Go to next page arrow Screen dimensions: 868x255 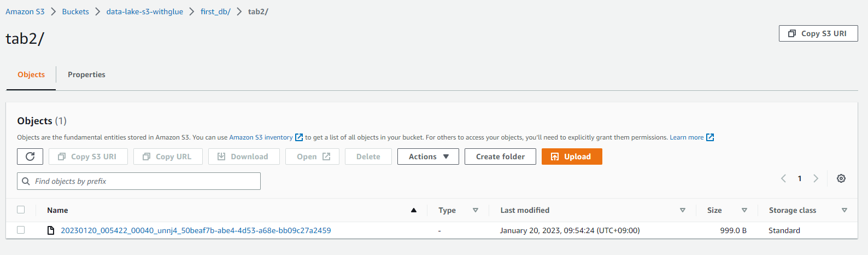[816, 178]
